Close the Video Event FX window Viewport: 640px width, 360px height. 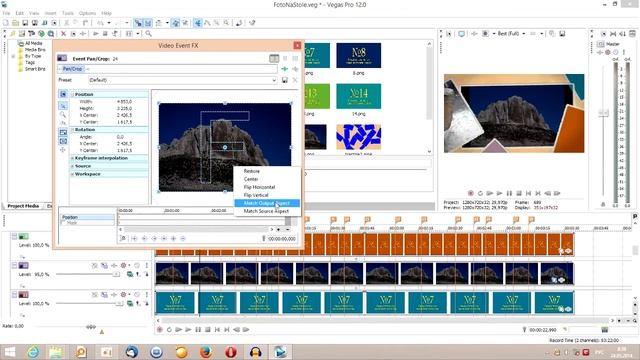(298, 45)
